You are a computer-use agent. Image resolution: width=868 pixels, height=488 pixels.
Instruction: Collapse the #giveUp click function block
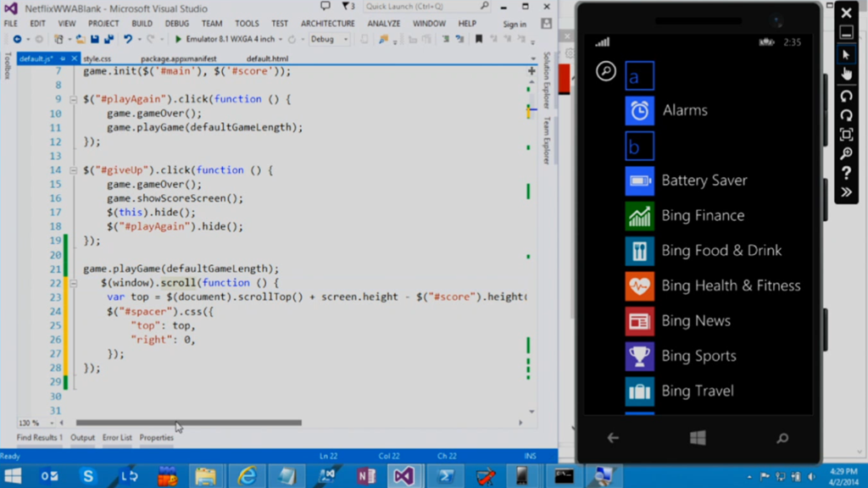[73, 170]
